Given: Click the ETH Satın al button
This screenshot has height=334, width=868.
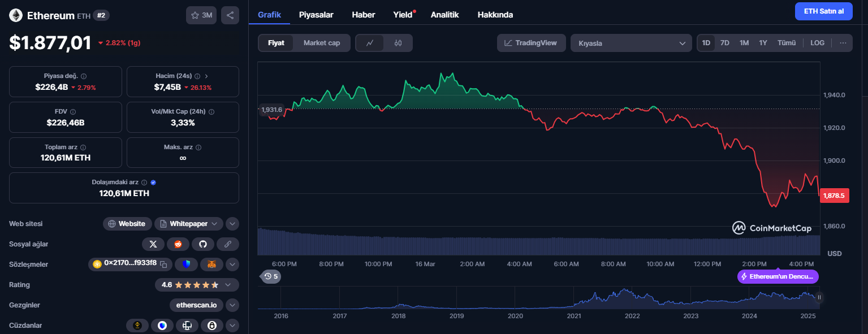Looking at the screenshot, I should coord(823,11).
